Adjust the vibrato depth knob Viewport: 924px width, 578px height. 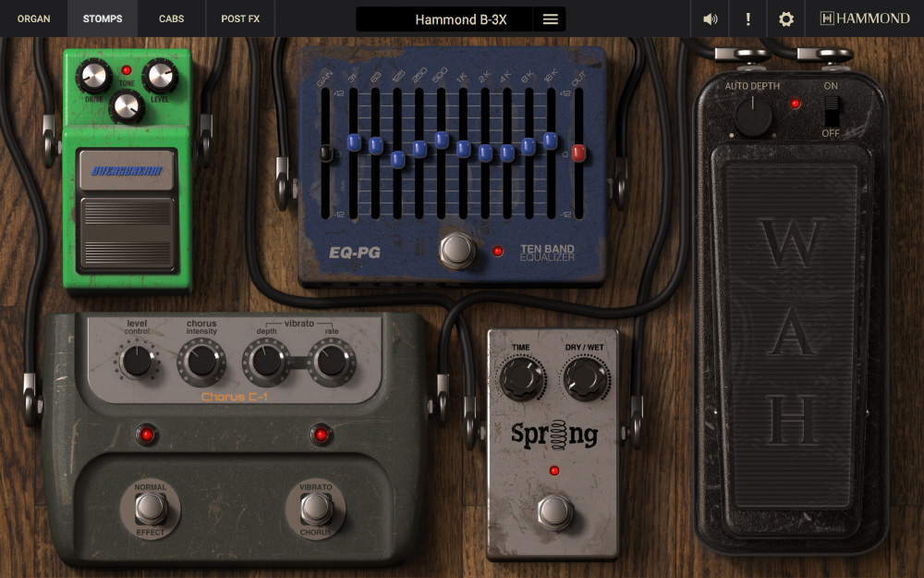coord(266,362)
